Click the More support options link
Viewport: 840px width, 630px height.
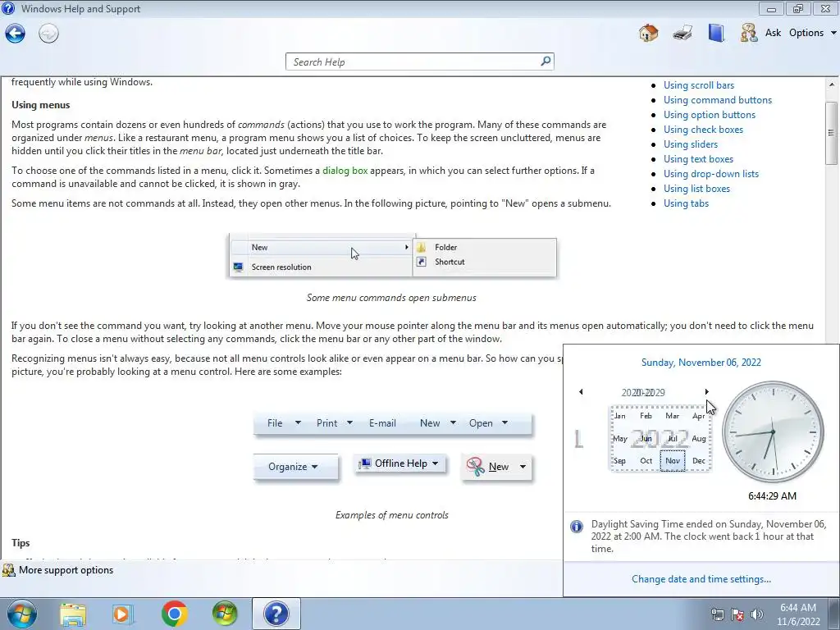[x=66, y=570]
